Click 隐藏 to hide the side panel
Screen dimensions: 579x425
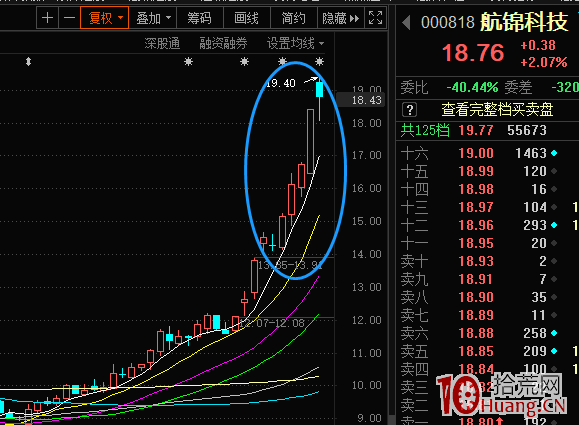[x=340, y=18]
